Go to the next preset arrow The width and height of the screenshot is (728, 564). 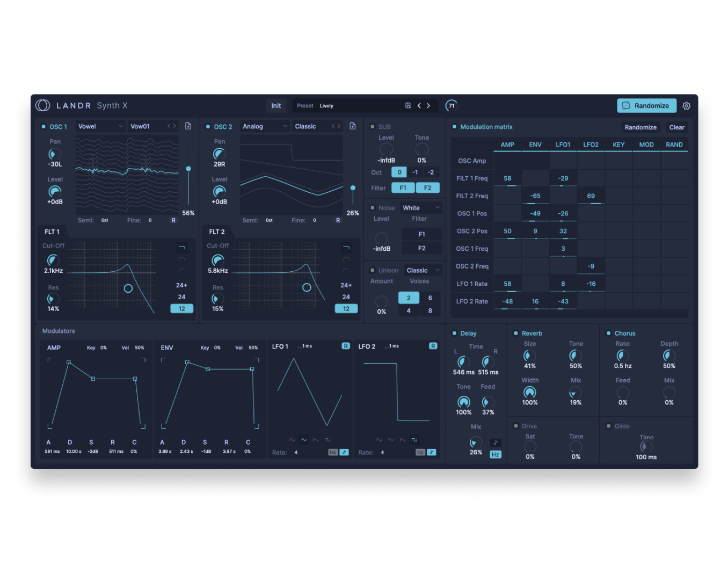(x=428, y=106)
